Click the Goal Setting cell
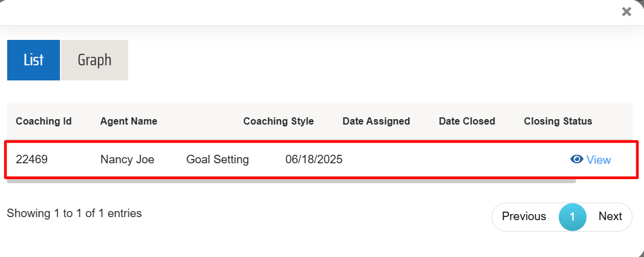Image resolution: width=644 pixels, height=257 pixels. coord(217,160)
